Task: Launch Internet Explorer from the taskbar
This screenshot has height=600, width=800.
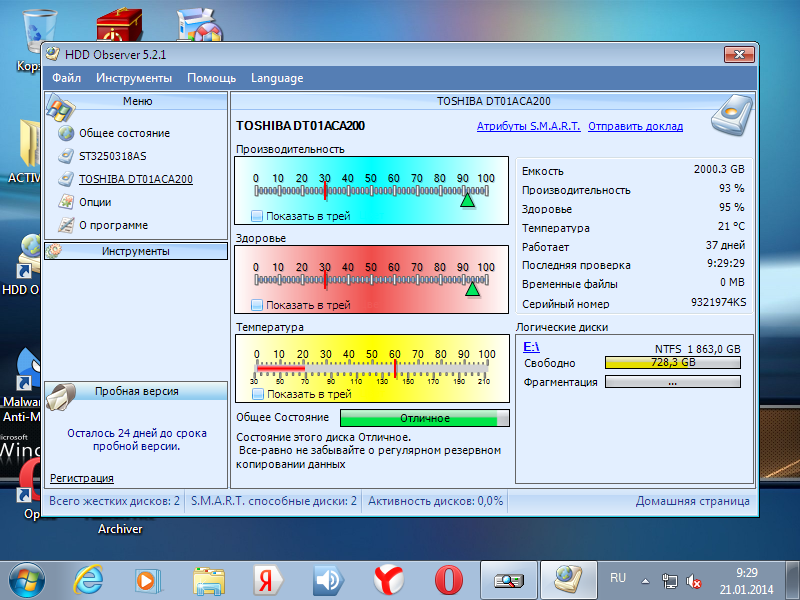Action: 88,581
